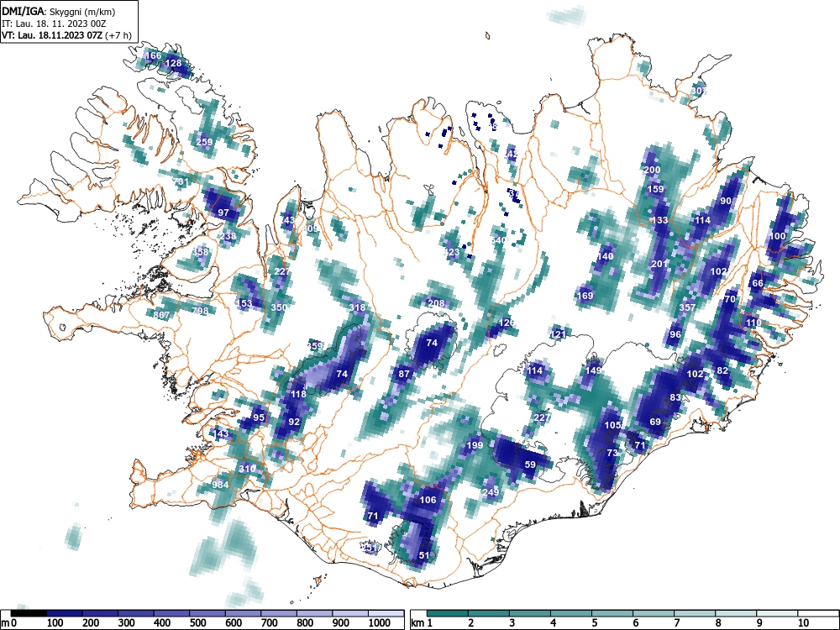This screenshot has height=630, width=840.
Task: Click the 149 value label
Action: (x=593, y=370)
